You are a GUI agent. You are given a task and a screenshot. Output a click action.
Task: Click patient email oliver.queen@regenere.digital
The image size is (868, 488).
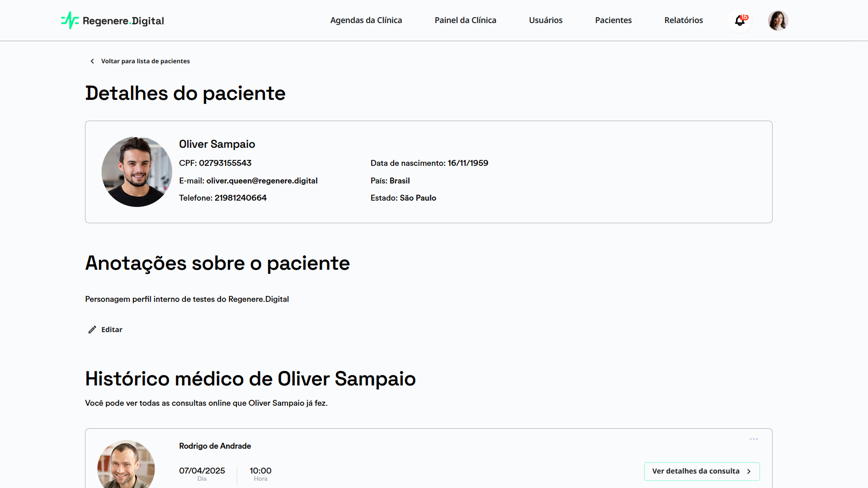coord(262,181)
